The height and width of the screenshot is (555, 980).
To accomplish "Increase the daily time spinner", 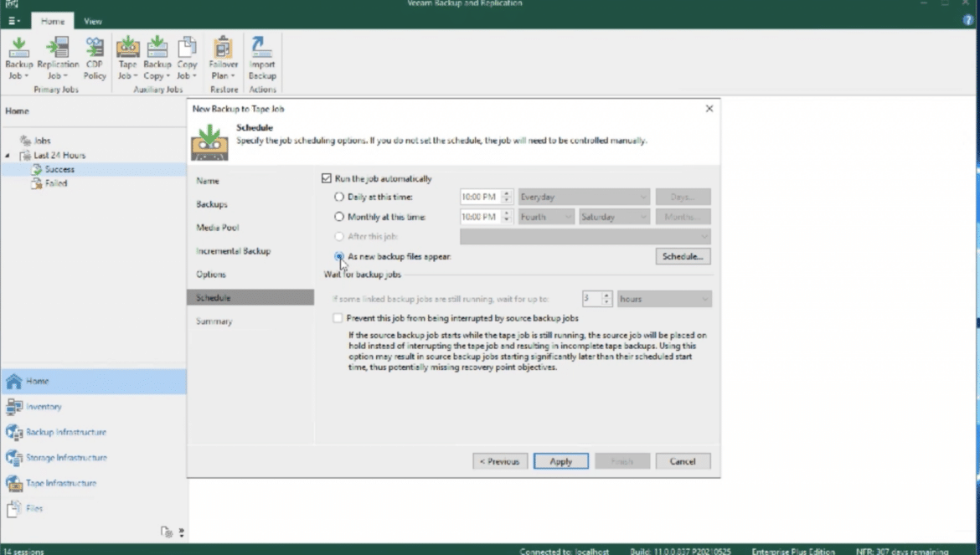I will pos(507,193).
